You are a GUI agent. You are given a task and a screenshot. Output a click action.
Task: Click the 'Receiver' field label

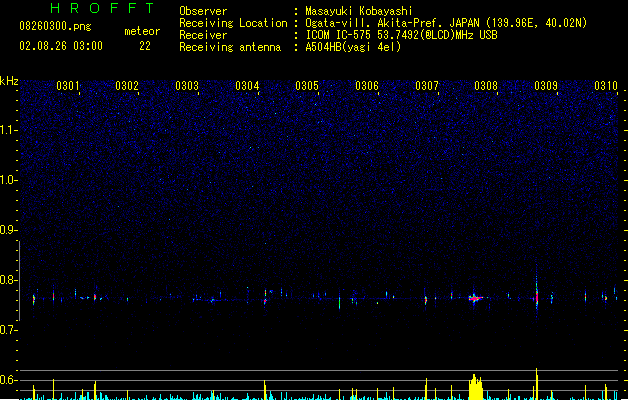pos(203,35)
